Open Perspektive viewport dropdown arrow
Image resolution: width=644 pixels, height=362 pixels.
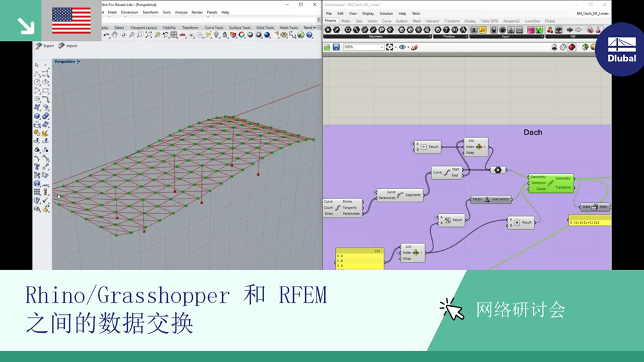pyautogui.click(x=79, y=62)
